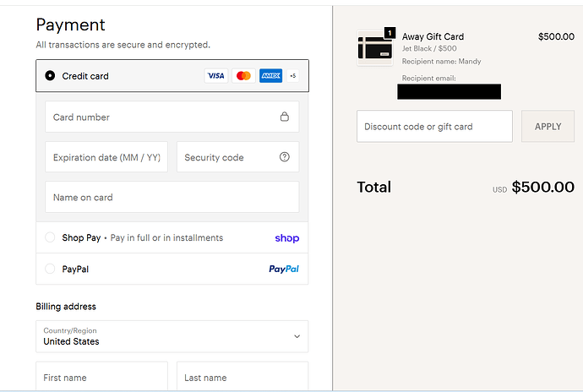
Task: Click the Total $500.00 amount
Action: click(x=542, y=187)
